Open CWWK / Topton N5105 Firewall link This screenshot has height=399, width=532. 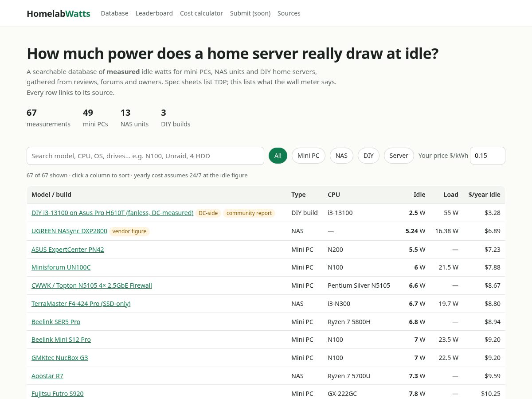click(92, 286)
